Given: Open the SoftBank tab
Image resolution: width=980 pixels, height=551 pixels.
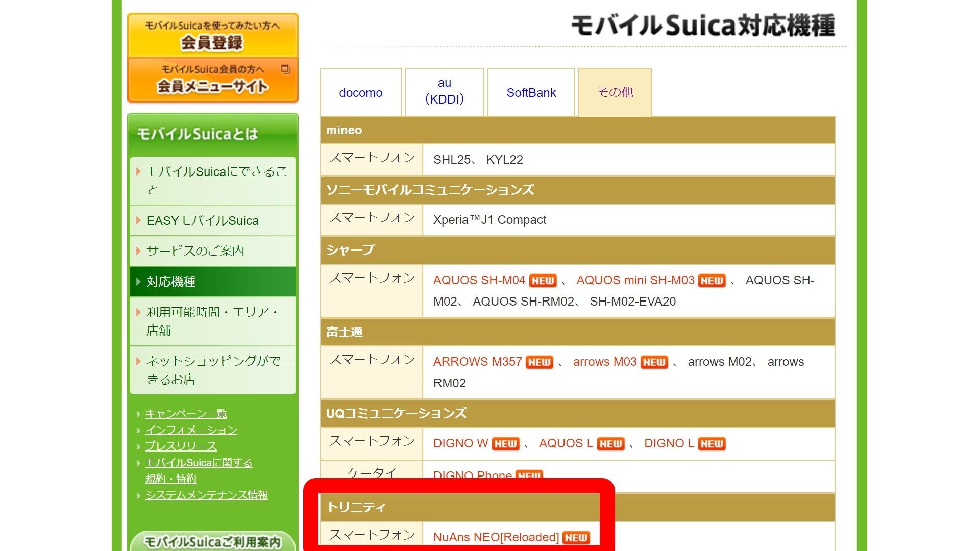Looking at the screenshot, I should [531, 93].
